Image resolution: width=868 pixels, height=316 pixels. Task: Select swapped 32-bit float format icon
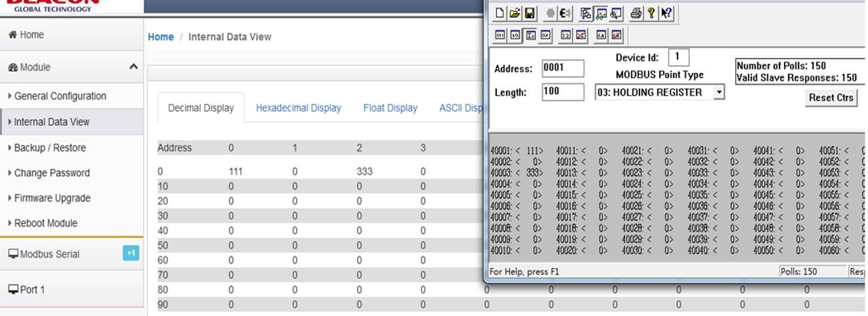(x=581, y=35)
